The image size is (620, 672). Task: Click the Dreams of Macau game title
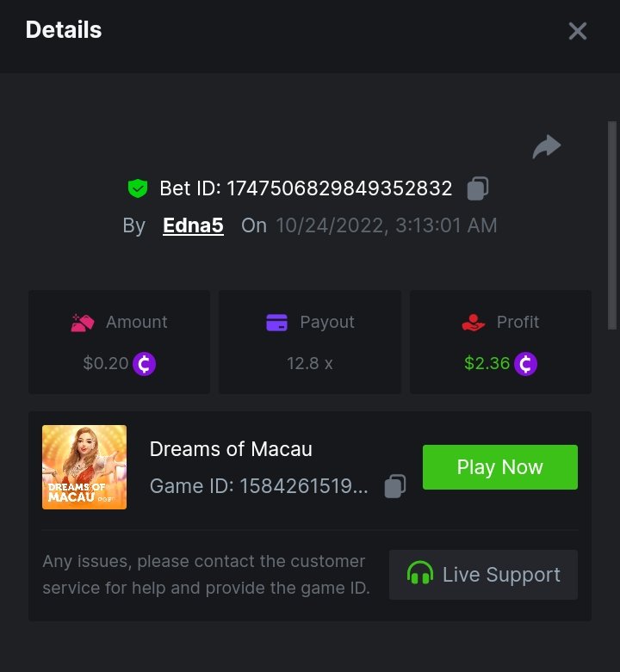231,448
